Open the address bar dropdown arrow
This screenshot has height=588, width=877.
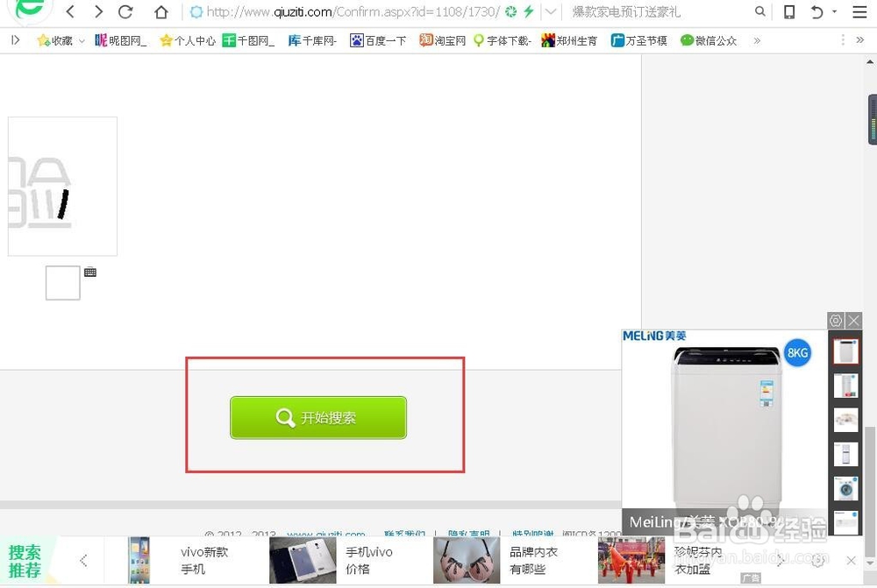click(549, 12)
